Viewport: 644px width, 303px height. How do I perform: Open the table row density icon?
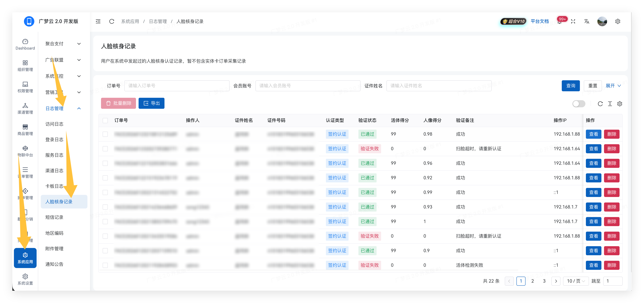click(610, 104)
